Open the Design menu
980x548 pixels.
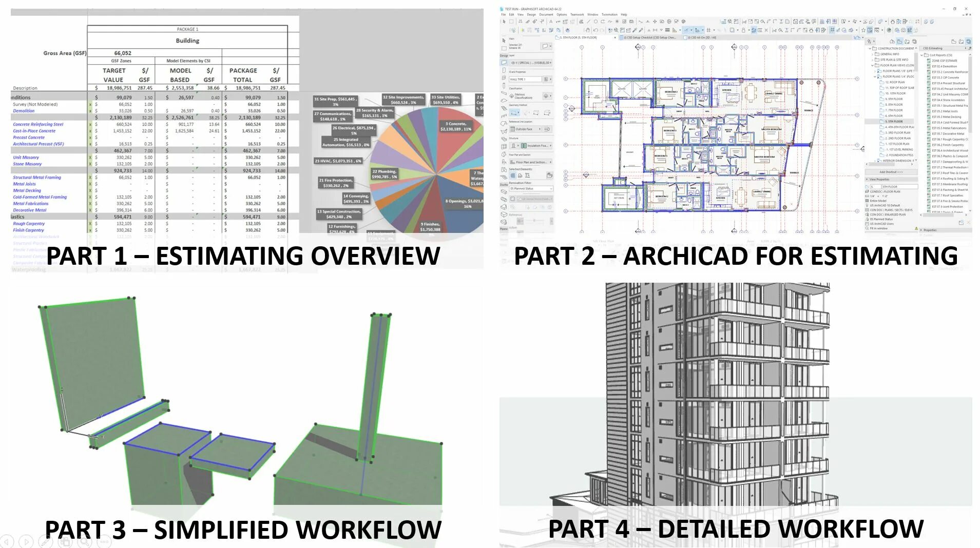[531, 14]
